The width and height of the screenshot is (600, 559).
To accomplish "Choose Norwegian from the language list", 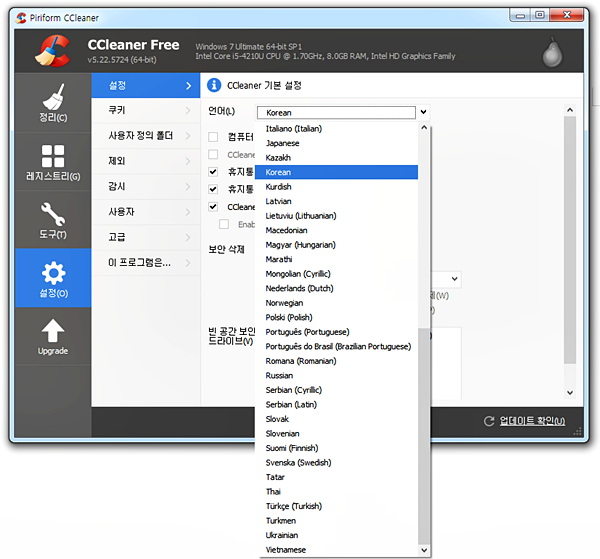I will [x=336, y=303].
